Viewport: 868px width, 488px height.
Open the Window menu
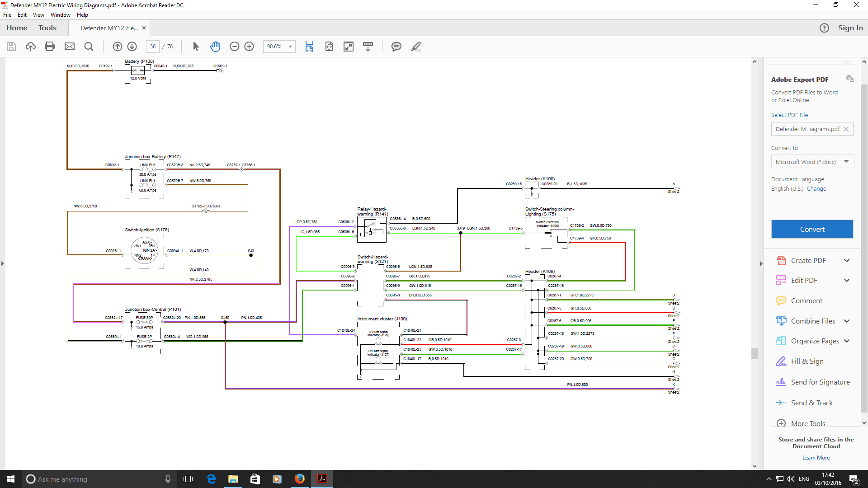tap(61, 15)
